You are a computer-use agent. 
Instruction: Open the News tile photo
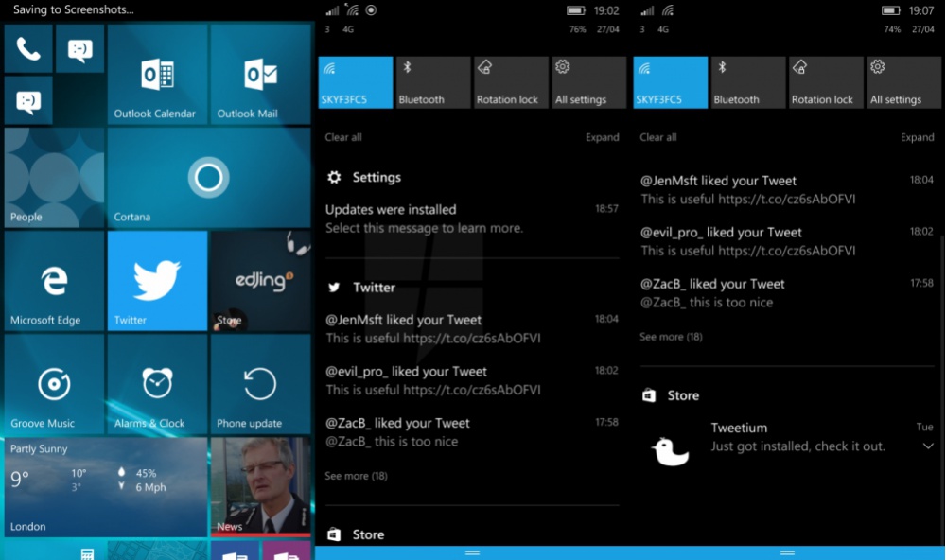261,487
